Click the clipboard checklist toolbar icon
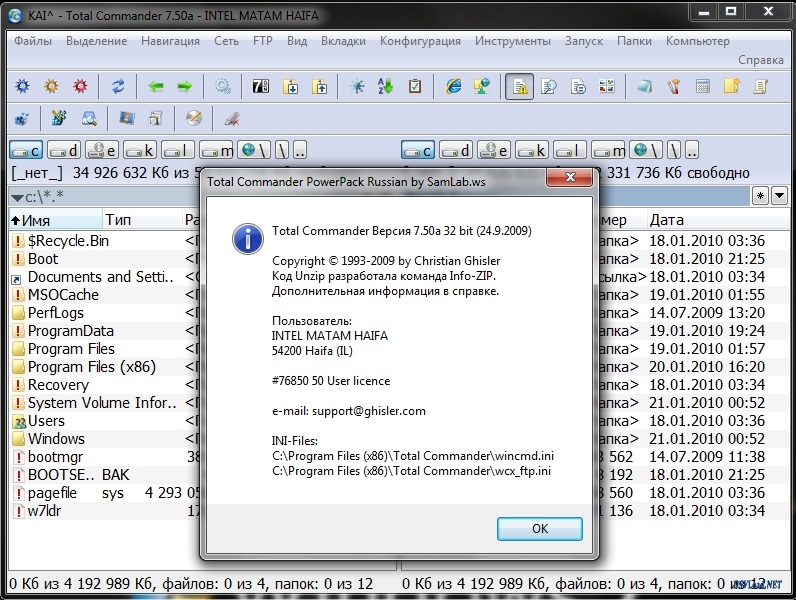The width and height of the screenshot is (796, 600). coord(415,86)
